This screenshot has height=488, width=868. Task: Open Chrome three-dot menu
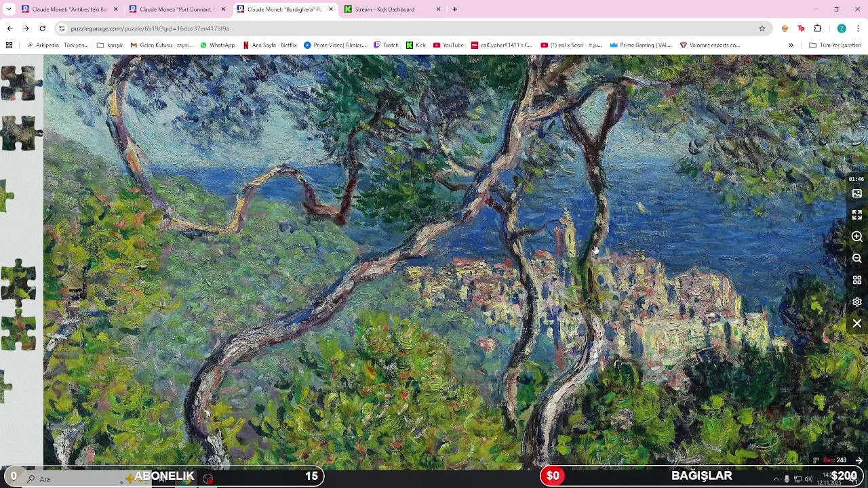coord(858,28)
